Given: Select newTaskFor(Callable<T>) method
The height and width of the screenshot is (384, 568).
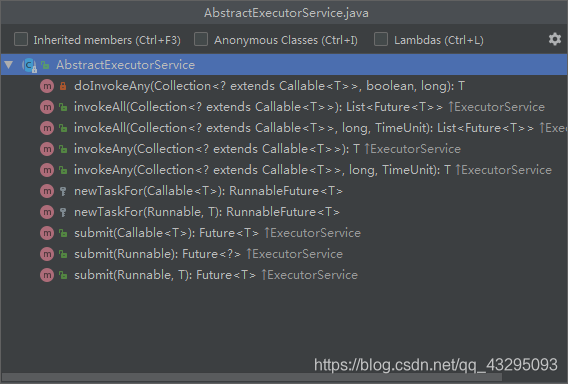Looking at the screenshot, I should (208, 191).
